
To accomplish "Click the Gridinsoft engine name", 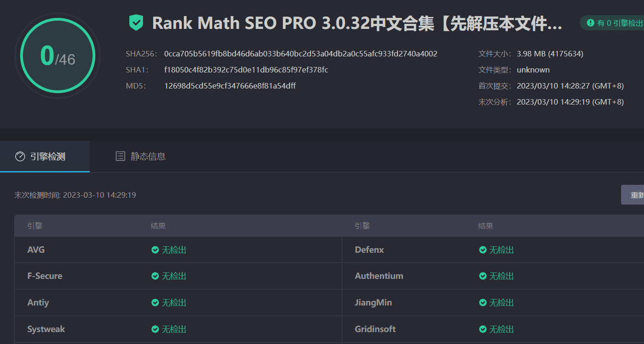I will coord(375,329).
